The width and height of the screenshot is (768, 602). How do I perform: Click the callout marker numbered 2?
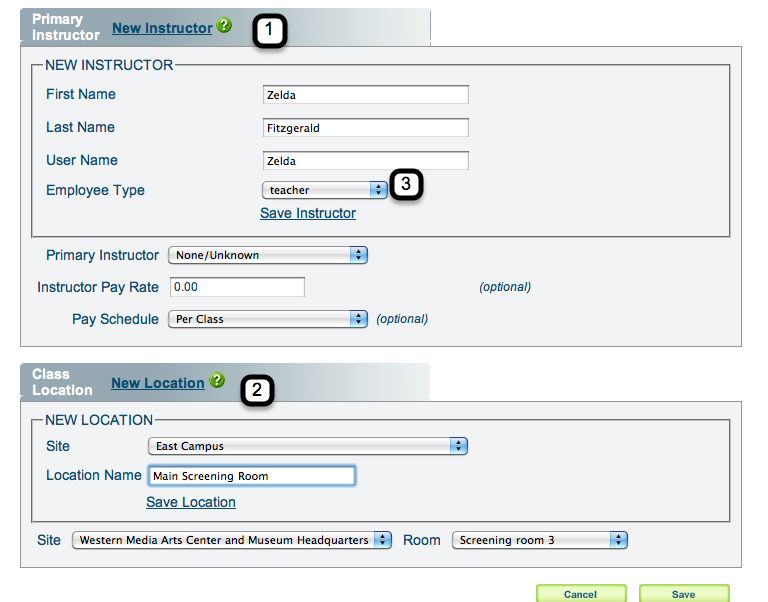pos(257,390)
